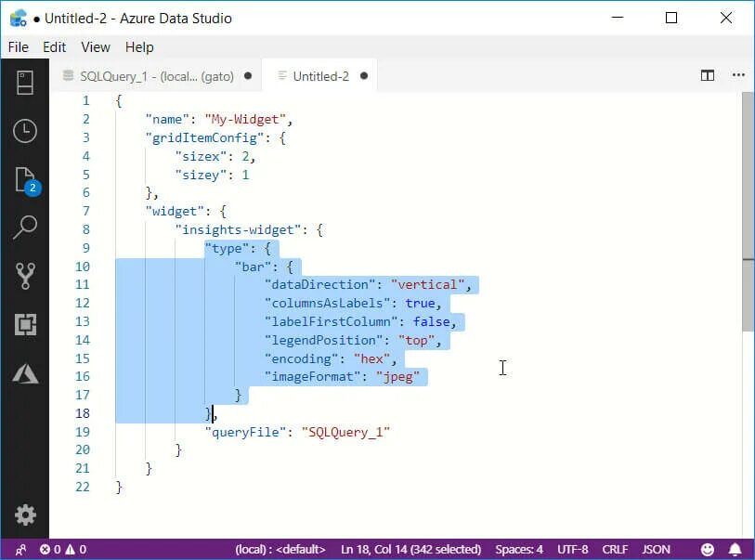The width and height of the screenshot is (755, 560).
Task: Open the Servers view in sidebar
Action: coord(24,83)
